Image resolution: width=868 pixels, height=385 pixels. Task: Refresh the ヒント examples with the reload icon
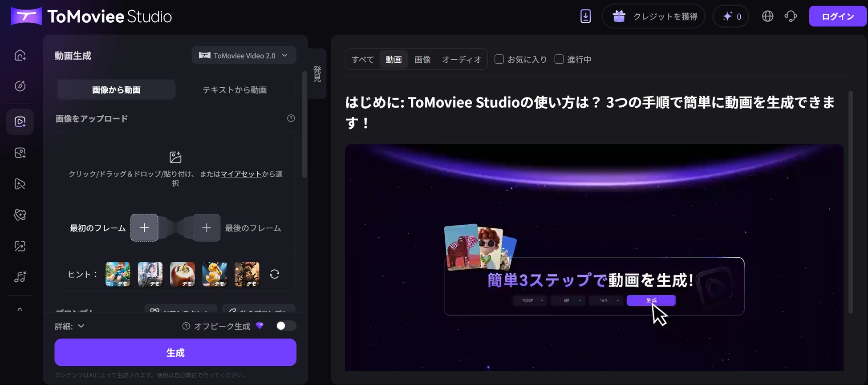pos(275,274)
